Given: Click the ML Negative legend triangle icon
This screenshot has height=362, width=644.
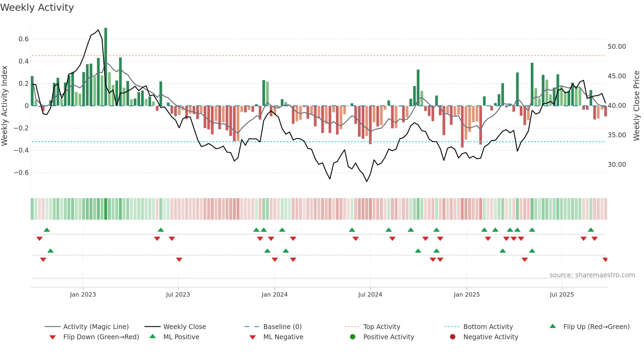Looking at the screenshot, I should point(253,337).
